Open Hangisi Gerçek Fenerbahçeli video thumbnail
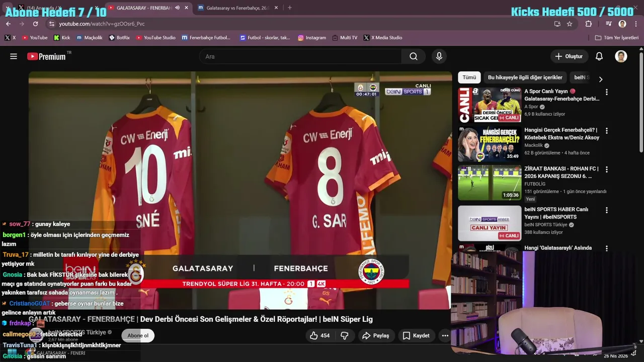The image size is (644, 362). (x=490, y=144)
